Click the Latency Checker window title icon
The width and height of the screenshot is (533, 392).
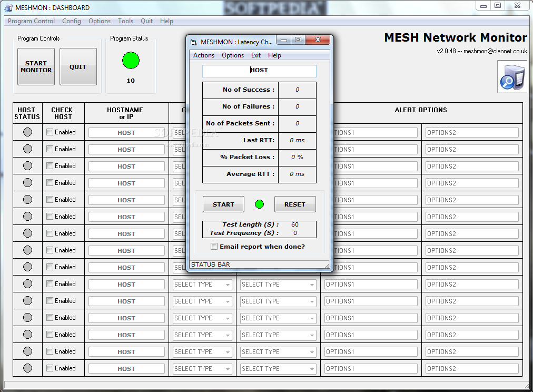tap(193, 42)
